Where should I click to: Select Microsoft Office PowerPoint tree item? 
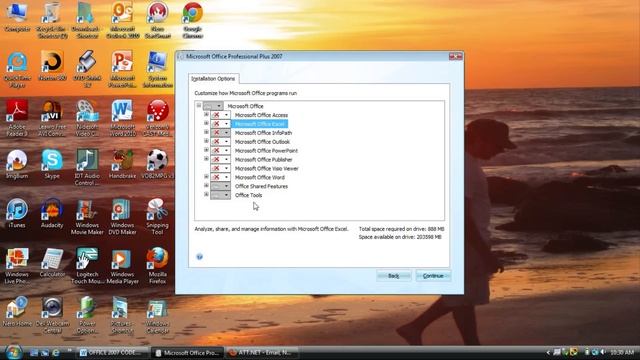266,151
